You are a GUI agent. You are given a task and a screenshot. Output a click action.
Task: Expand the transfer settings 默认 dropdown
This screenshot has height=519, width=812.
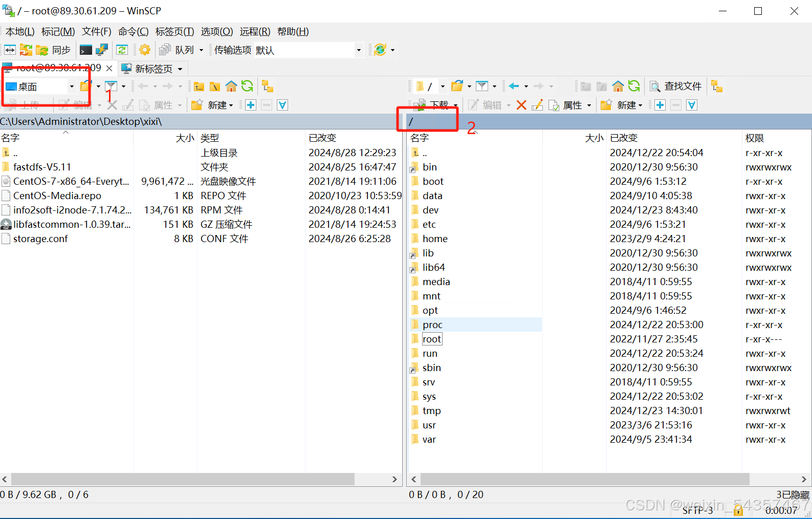pos(358,50)
